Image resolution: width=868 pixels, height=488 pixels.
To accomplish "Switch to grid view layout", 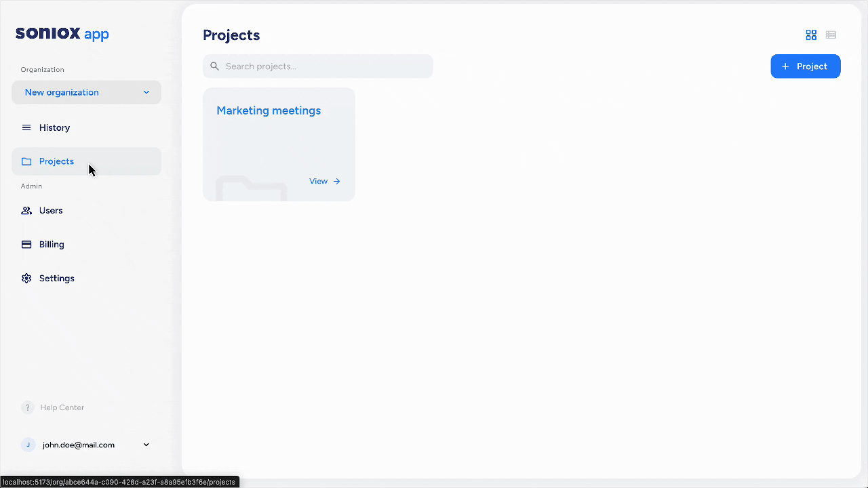I will coord(811,35).
